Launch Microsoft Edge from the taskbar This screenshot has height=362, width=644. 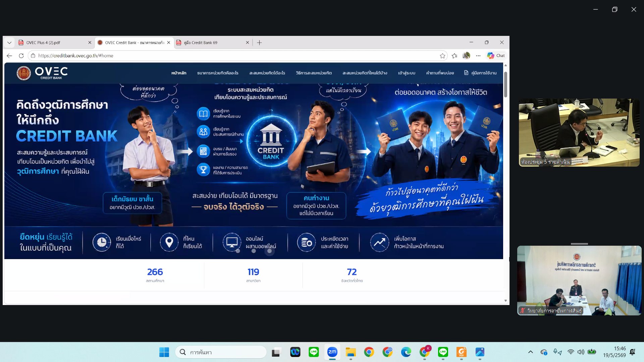point(406,352)
